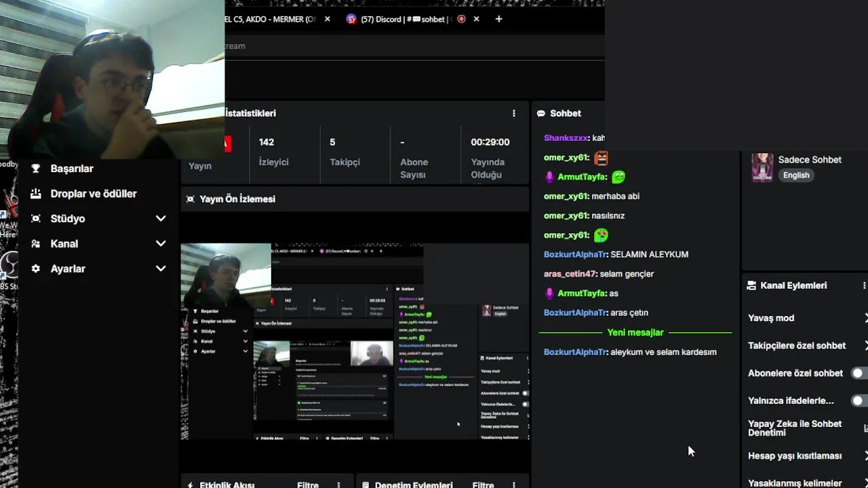Toggle Abonelere özel sohbet switch

860,373
